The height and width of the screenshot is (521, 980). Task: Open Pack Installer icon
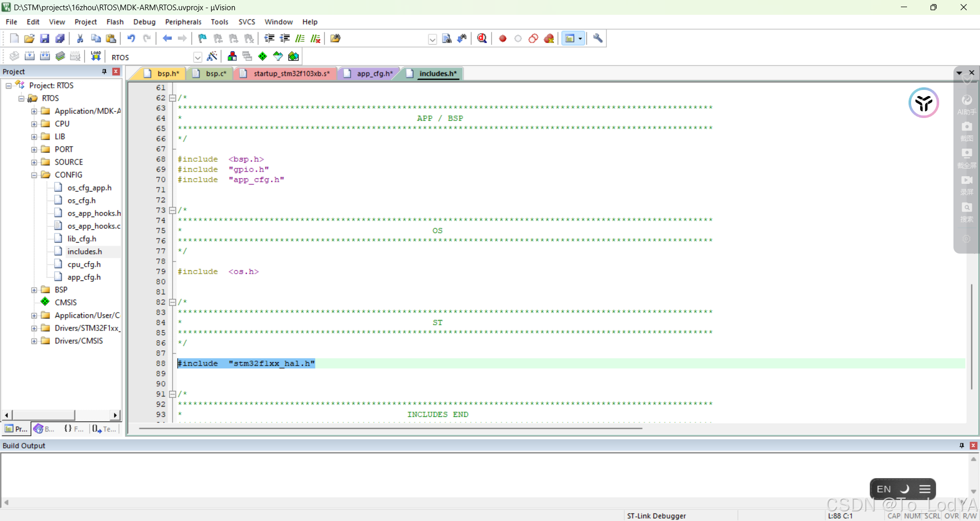[x=293, y=56]
